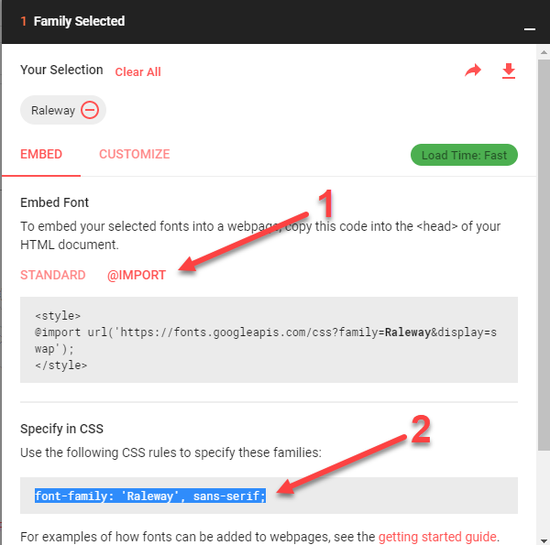Select the STANDARD embed option

point(53,275)
